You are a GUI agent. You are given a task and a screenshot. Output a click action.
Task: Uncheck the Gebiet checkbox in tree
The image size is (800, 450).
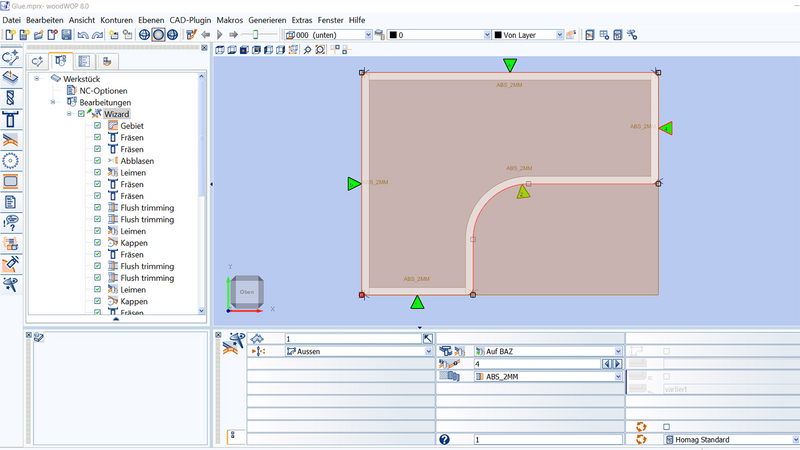97,126
